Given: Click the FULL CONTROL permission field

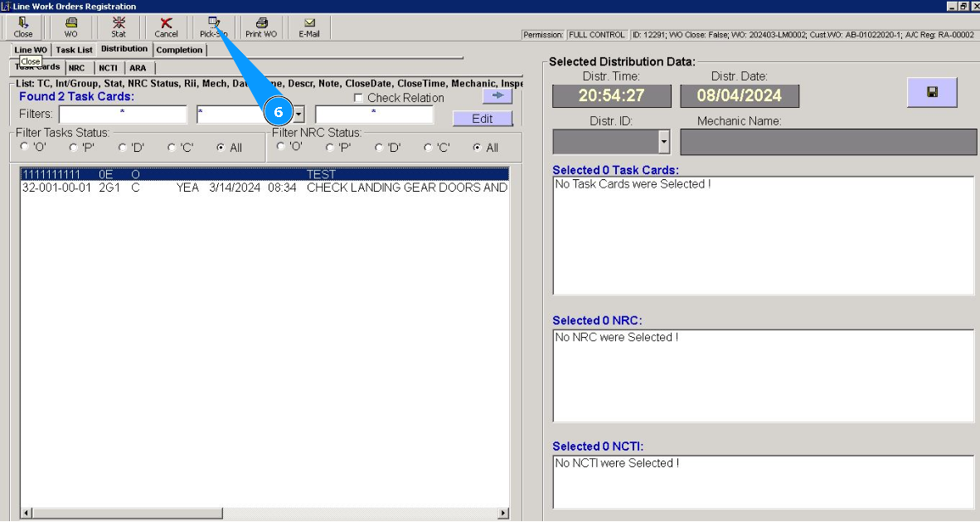Looking at the screenshot, I should click(596, 35).
